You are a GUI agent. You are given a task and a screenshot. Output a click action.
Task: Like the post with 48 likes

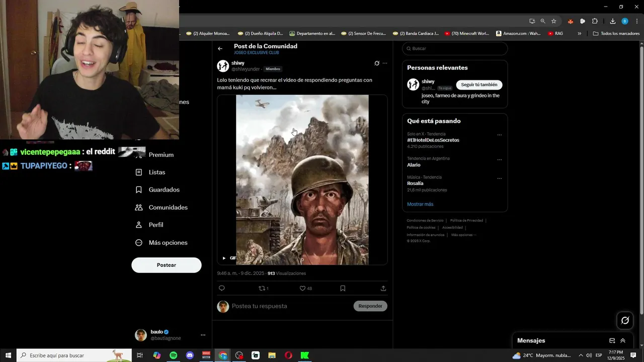(x=305, y=288)
